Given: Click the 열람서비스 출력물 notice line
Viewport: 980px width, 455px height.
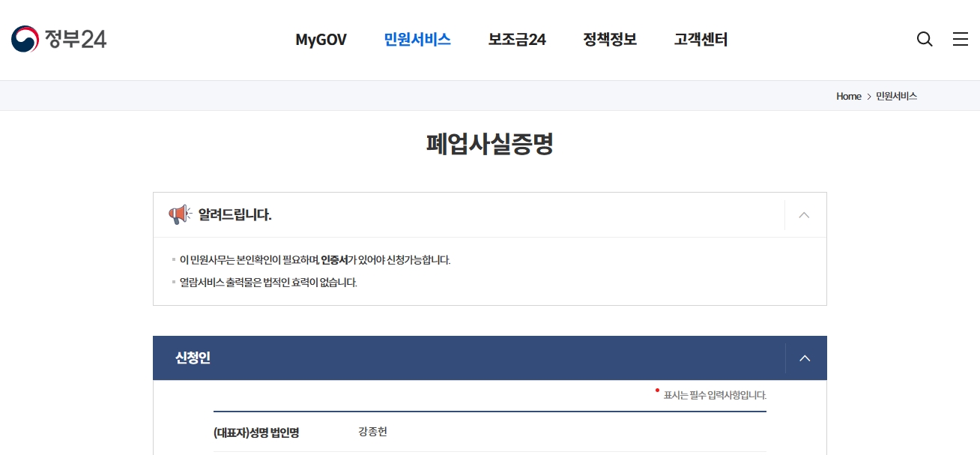Looking at the screenshot, I should pyautogui.click(x=268, y=283).
